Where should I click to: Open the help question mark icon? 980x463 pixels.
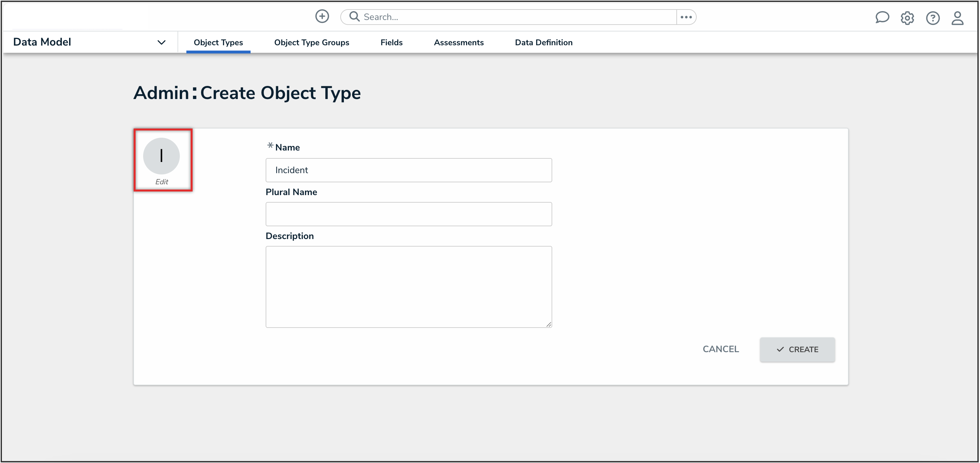coord(933,18)
